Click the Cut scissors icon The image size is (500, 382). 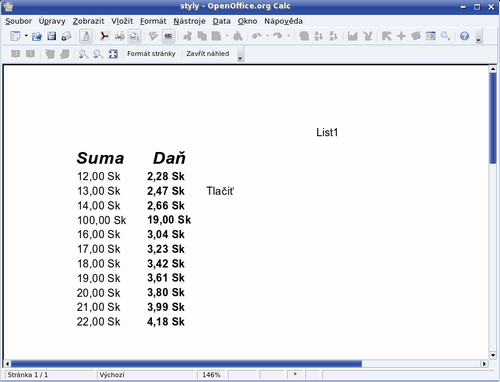pyautogui.click(x=187, y=36)
